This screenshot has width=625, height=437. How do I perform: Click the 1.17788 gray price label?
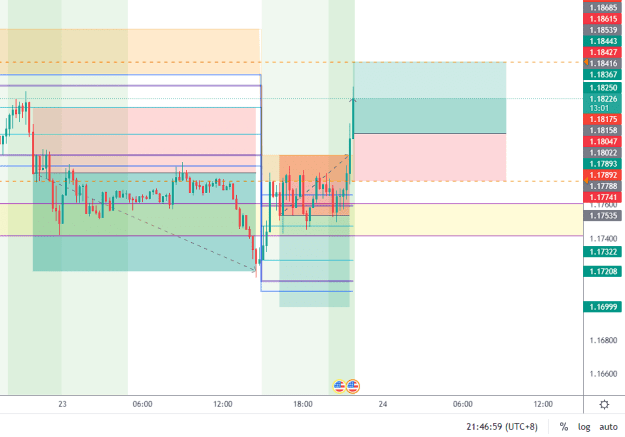coord(603,186)
